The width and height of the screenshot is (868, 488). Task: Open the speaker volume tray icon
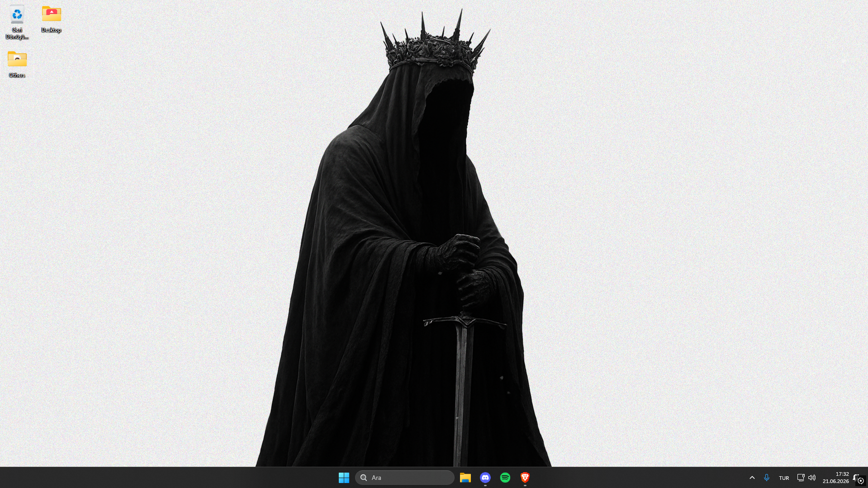click(812, 478)
